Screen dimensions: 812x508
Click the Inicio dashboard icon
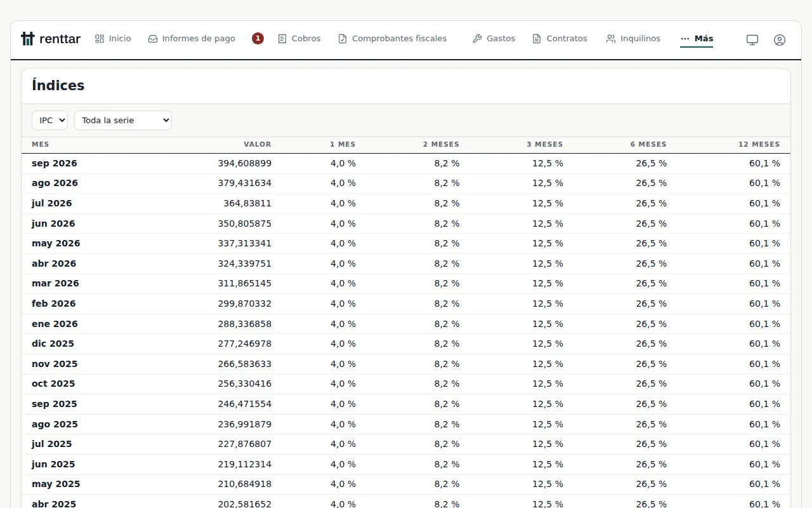pos(100,39)
